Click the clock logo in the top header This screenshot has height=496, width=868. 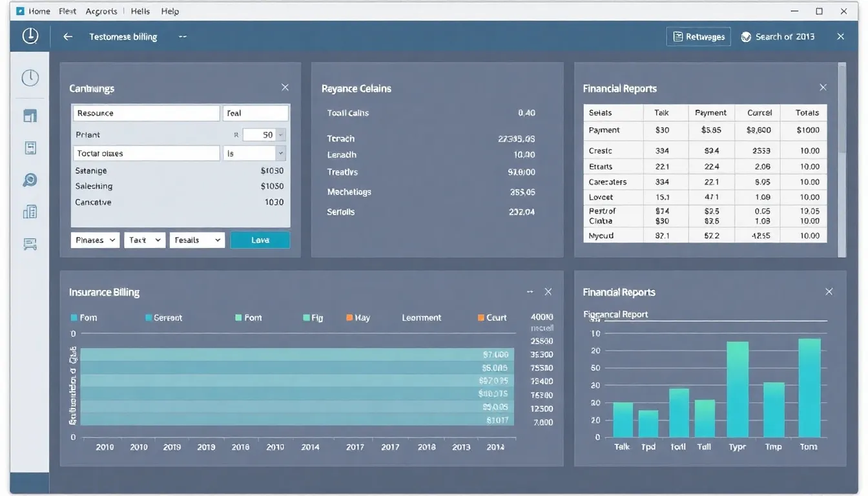[x=30, y=36]
